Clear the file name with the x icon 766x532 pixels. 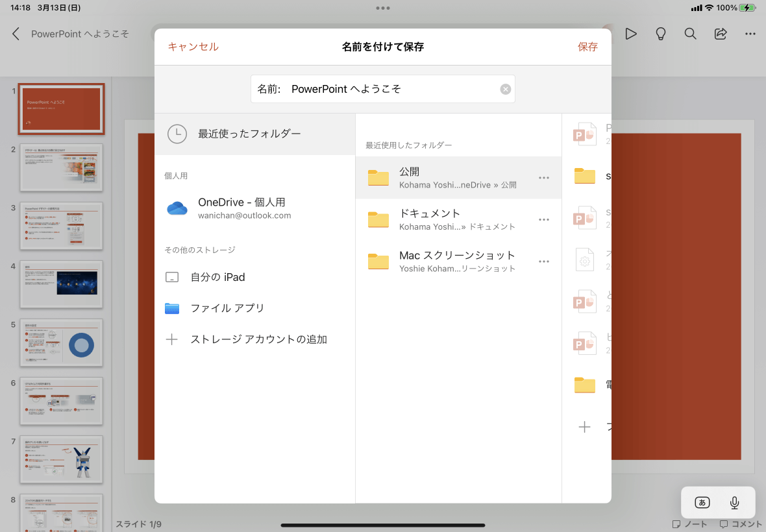[x=505, y=89]
